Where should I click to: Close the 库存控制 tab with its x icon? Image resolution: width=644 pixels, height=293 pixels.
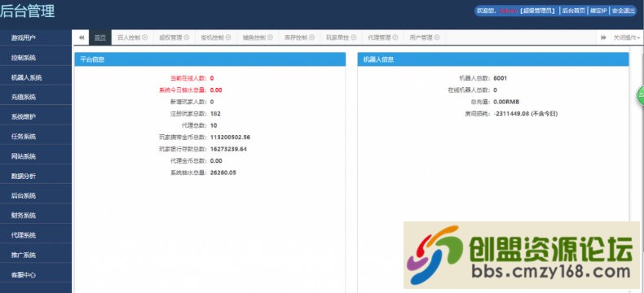pyautogui.click(x=312, y=37)
